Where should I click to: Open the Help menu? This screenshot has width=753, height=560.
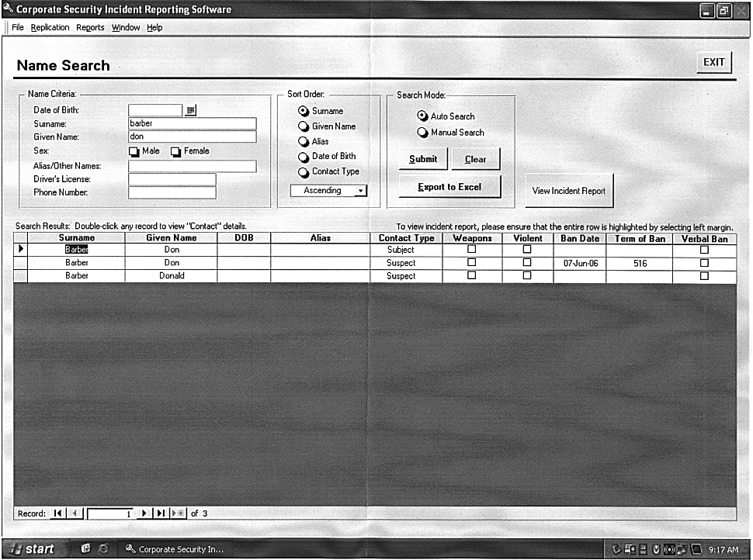point(154,27)
